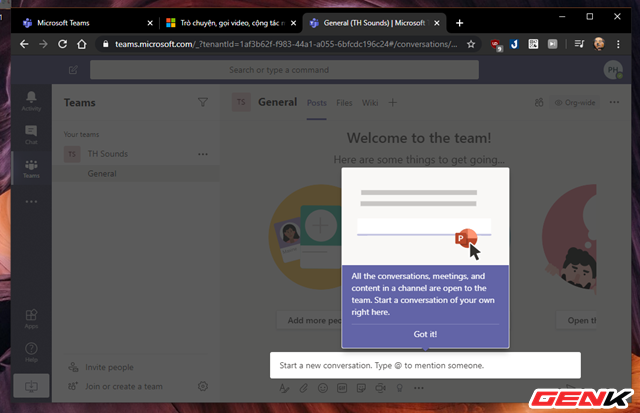640x413 pixels.
Task: Open the emoji picker icon
Action: (x=322, y=387)
